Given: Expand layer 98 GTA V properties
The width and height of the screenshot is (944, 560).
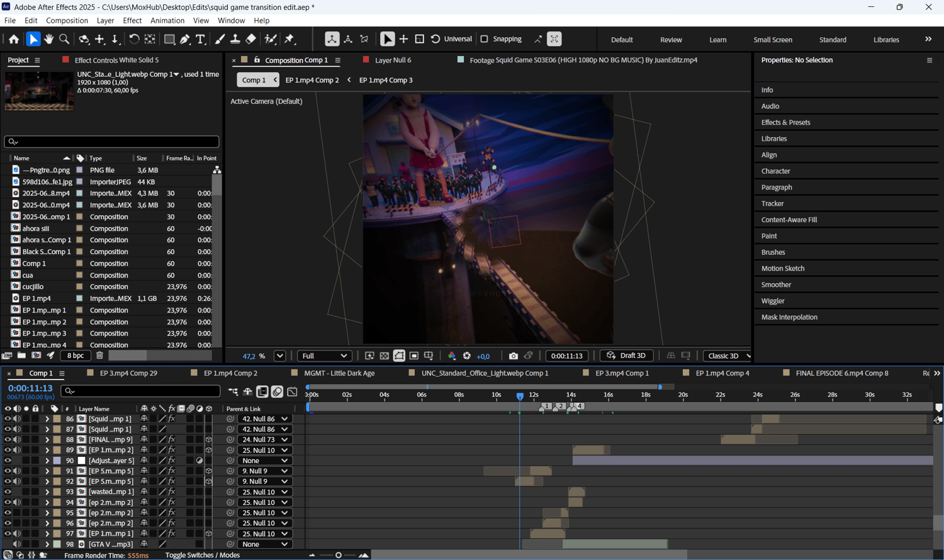Looking at the screenshot, I should (47, 544).
